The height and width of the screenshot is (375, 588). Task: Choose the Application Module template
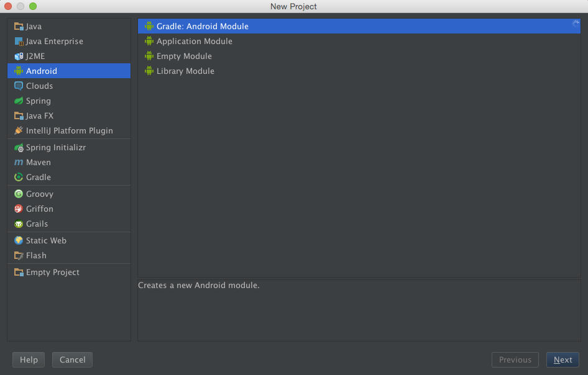[x=359, y=41]
